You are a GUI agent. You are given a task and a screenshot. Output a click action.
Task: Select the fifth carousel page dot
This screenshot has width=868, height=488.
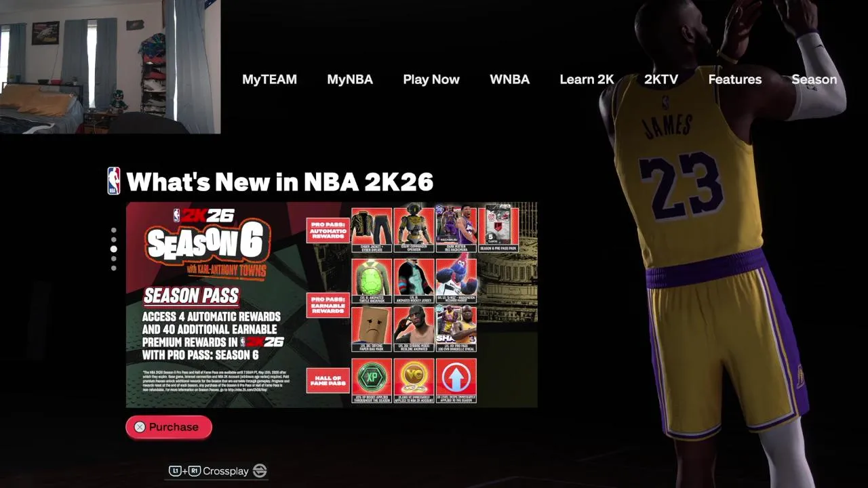tap(113, 268)
